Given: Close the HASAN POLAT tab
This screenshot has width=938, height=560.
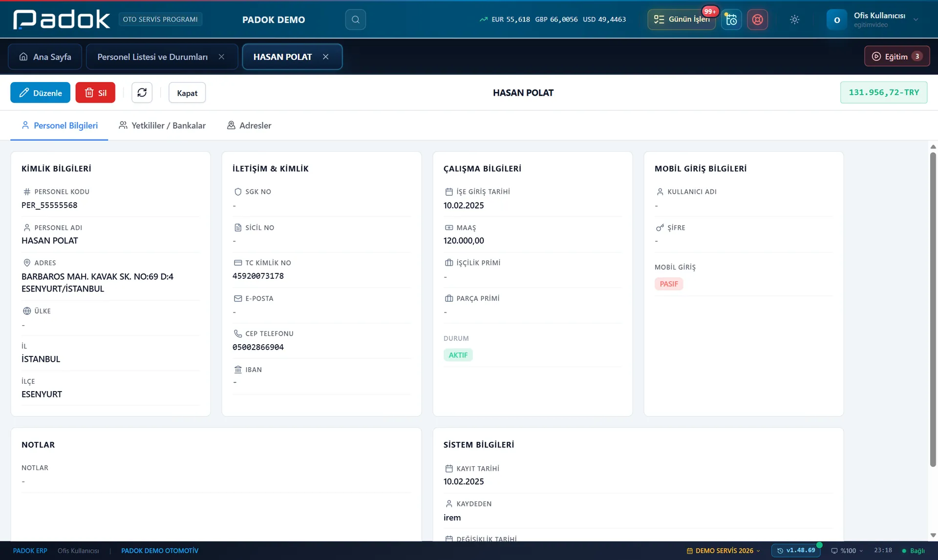Looking at the screenshot, I should coord(325,57).
